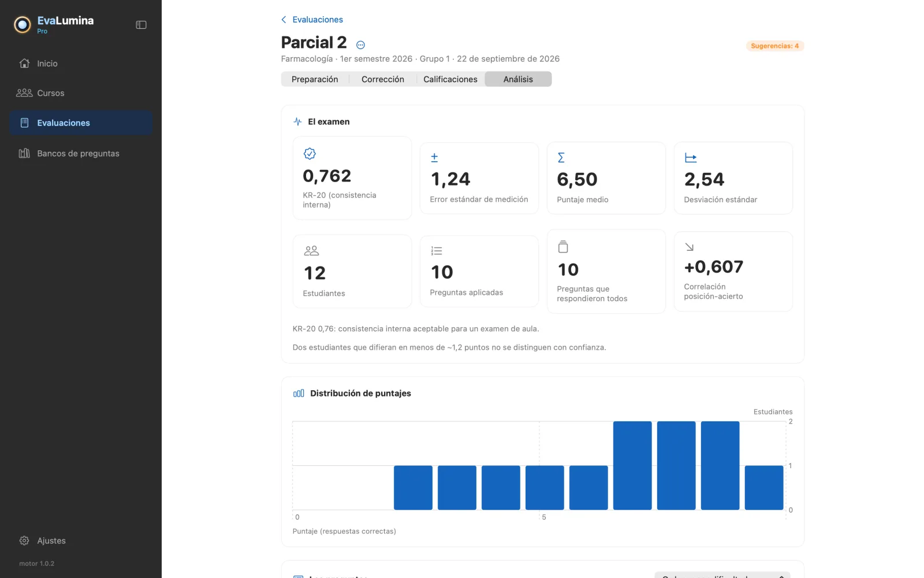The width and height of the screenshot is (924, 578).
Task: Click the El examen pulse icon
Action: (297, 121)
